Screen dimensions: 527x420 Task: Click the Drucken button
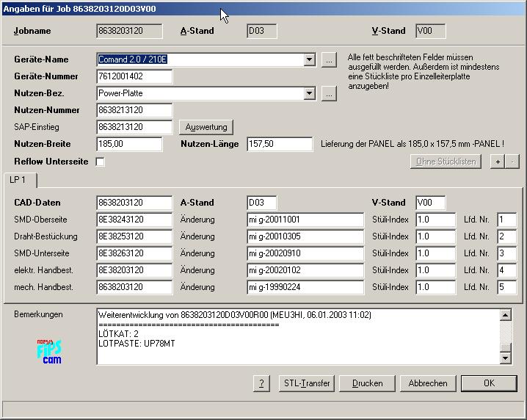click(x=367, y=383)
